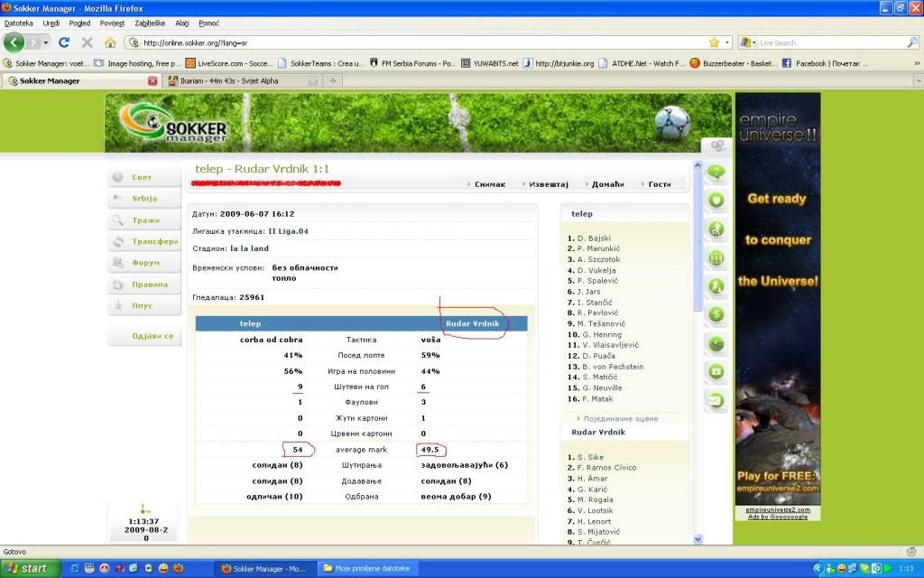Open the Povijest menu
The width and height of the screenshot is (924, 578).
pos(112,23)
